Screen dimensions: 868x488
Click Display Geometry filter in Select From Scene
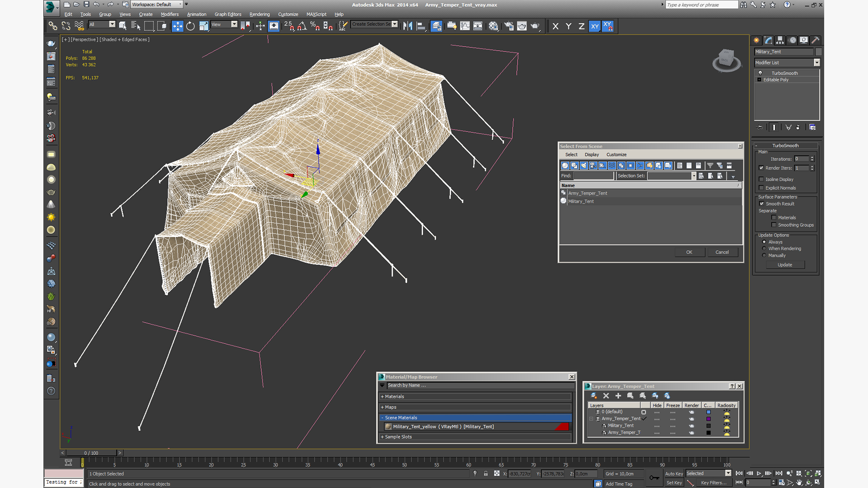click(565, 165)
